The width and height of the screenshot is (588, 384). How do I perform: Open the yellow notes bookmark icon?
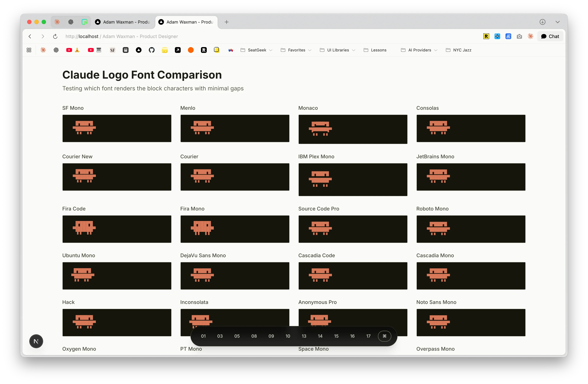coord(165,50)
